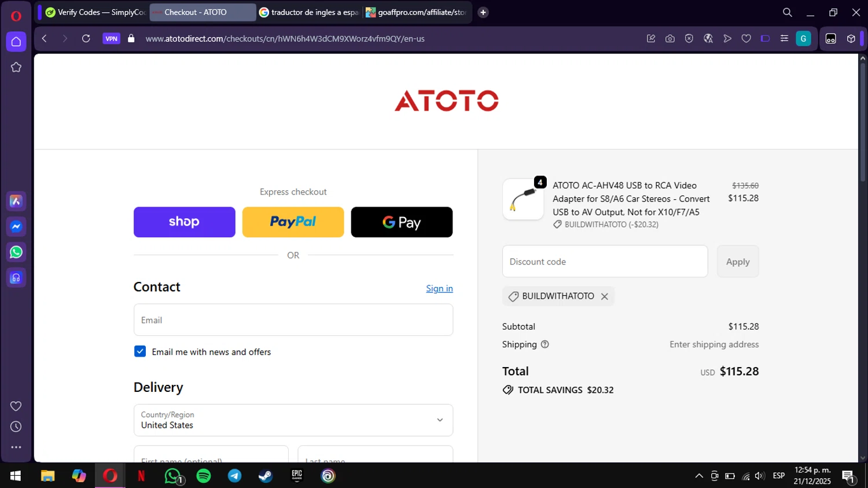This screenshot has height=488, width=868.
Task: Switch to Checkout - ATOTO tab
Action: 203,12
